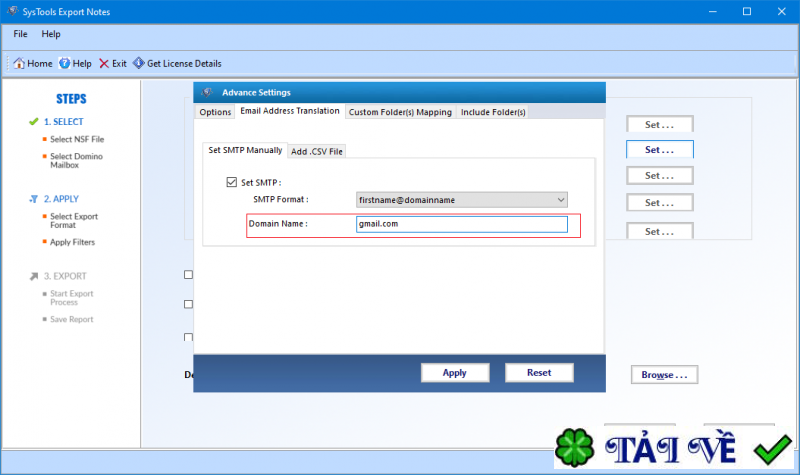This screenshot has width=800, height=475.
Task: Open the File menu
Action: (20, 34)
